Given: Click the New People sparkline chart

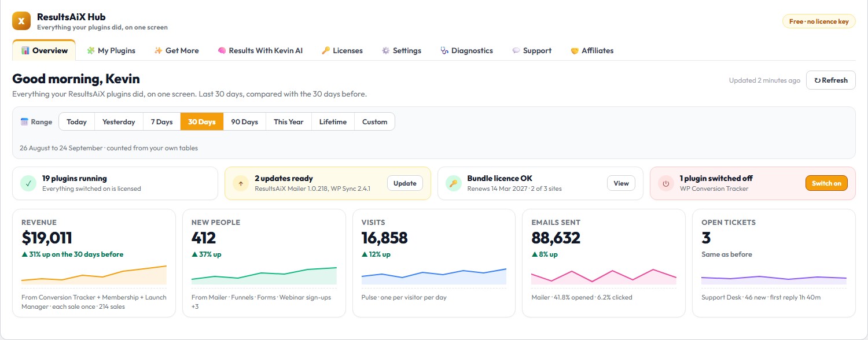Looking at the screenshot, I should (264, 275).
